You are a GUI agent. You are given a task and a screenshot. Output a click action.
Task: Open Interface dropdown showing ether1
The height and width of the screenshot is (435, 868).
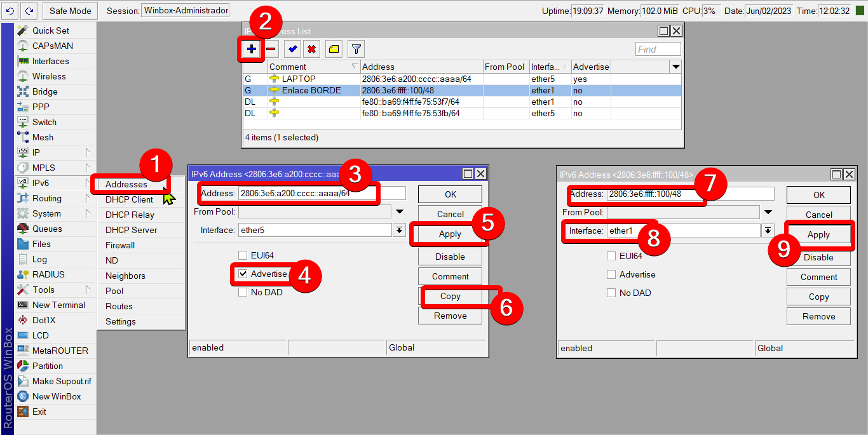point(768,231)
